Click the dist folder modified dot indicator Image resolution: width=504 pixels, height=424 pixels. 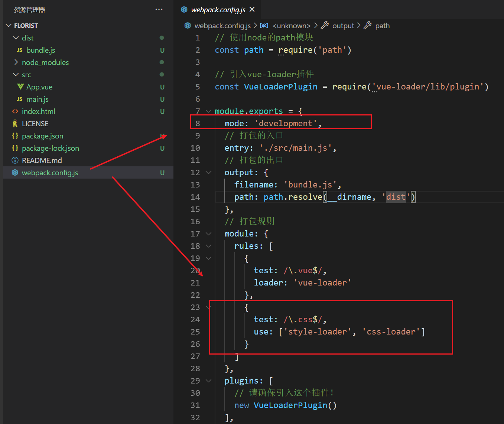[162, 37]
